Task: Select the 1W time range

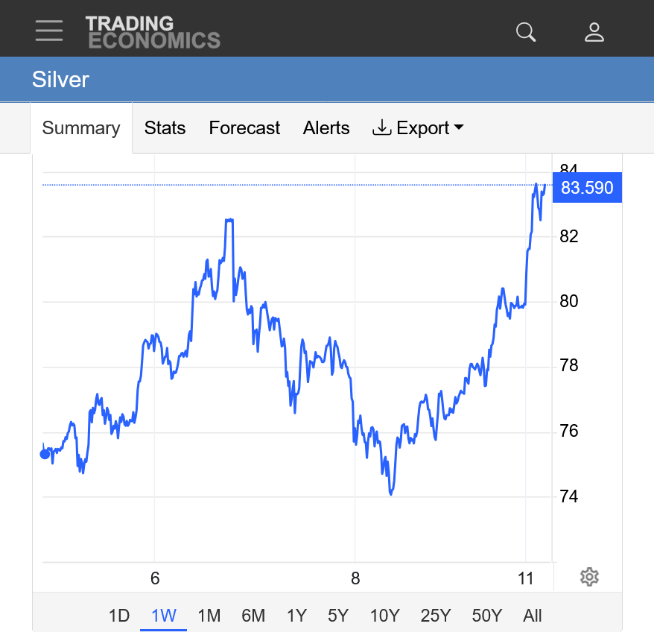Action: click(x=164, y=616)
